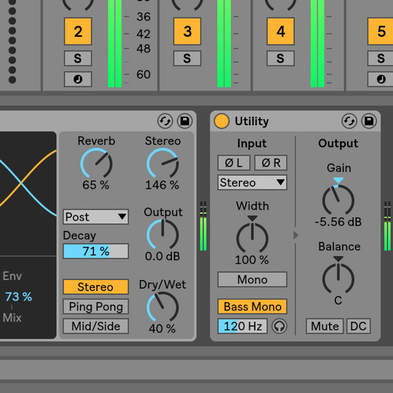Screen dimensions: 393x393
Task: Open the Stereo channel mode dropdown
Action: 252,183
